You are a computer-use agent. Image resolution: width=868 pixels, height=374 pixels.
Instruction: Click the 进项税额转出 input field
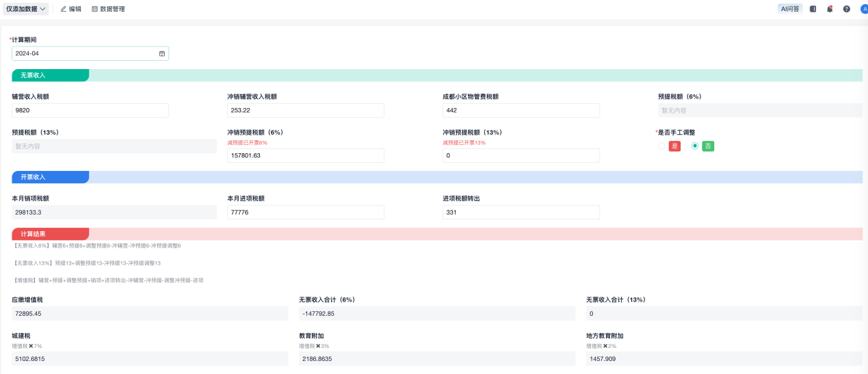click(x=521, y=213)
